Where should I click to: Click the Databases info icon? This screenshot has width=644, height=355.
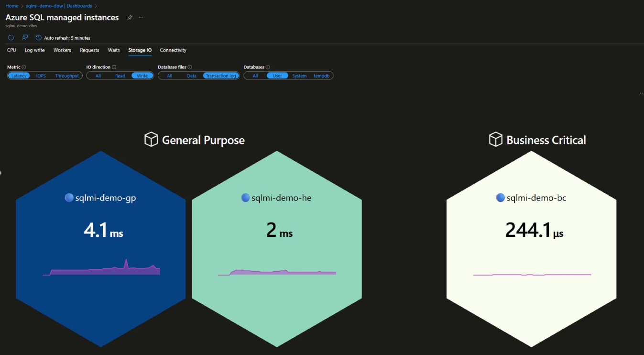(268, 67)
